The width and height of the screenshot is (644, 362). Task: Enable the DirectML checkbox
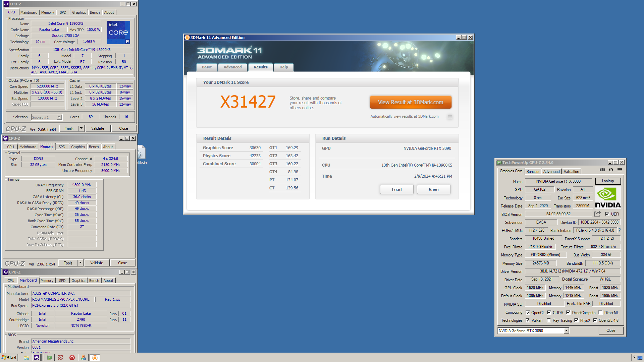pyautogui.click(x=600, y=312)
